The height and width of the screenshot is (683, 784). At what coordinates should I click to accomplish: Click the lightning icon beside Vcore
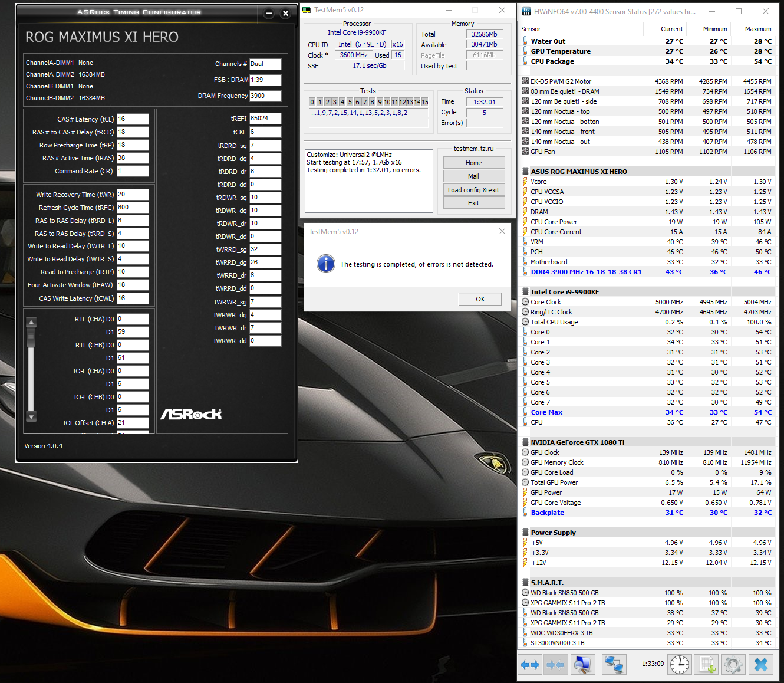[x=525, y=182]
